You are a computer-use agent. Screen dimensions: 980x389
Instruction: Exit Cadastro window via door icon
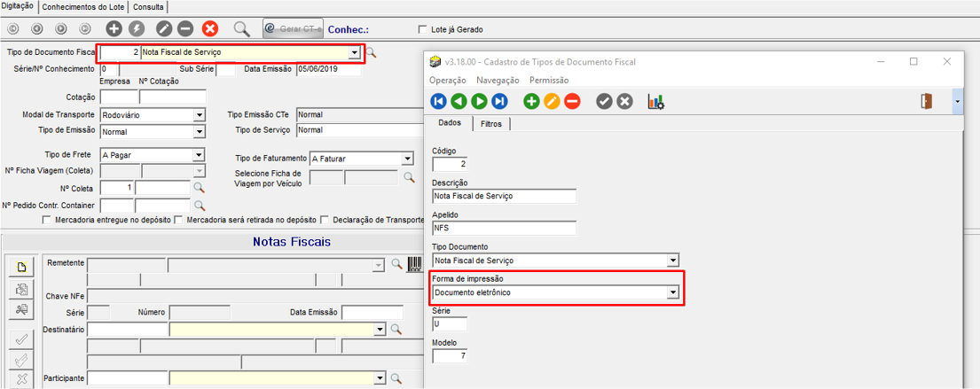(x=926, y=101)
